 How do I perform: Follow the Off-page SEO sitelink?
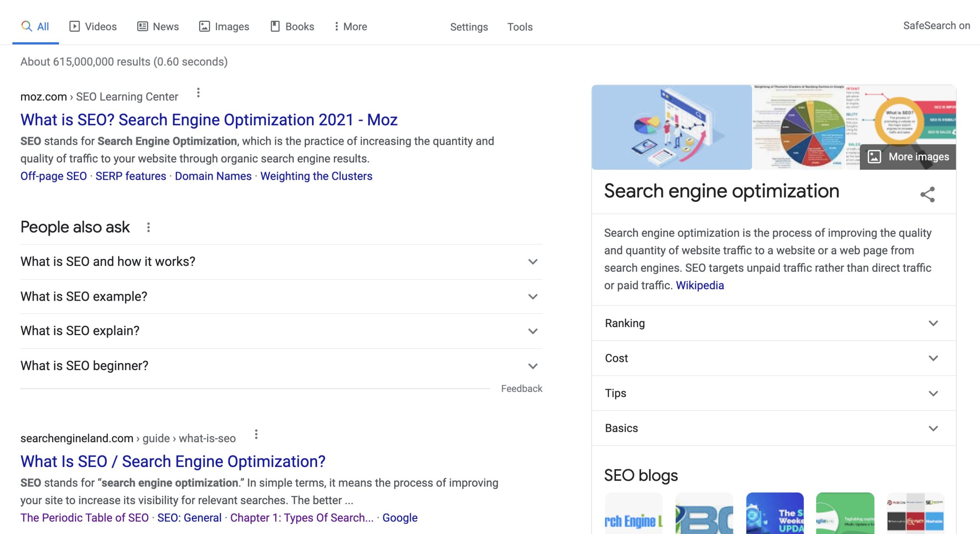tap(54, 176)
